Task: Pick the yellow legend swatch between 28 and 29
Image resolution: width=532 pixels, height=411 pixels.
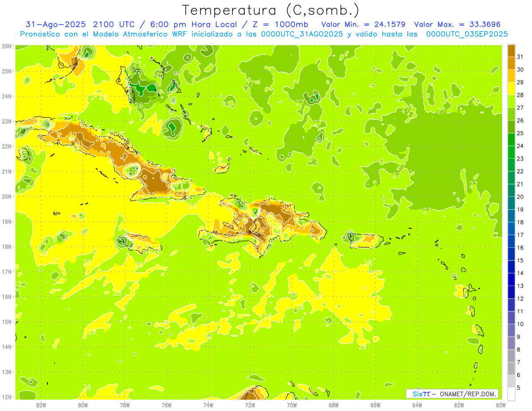Action: click(x=511, y=88)
